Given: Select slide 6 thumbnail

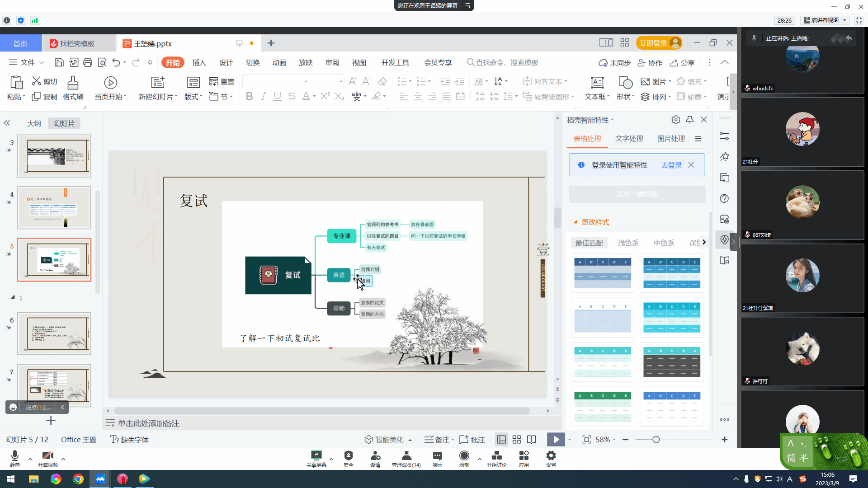Looking at the screenshot, I should (54, 333).
